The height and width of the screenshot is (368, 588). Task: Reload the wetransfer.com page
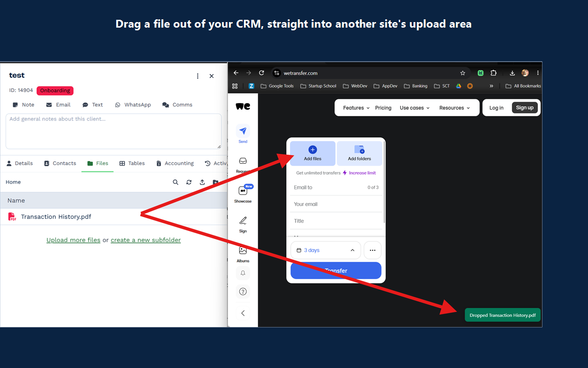tap(261, 73)
